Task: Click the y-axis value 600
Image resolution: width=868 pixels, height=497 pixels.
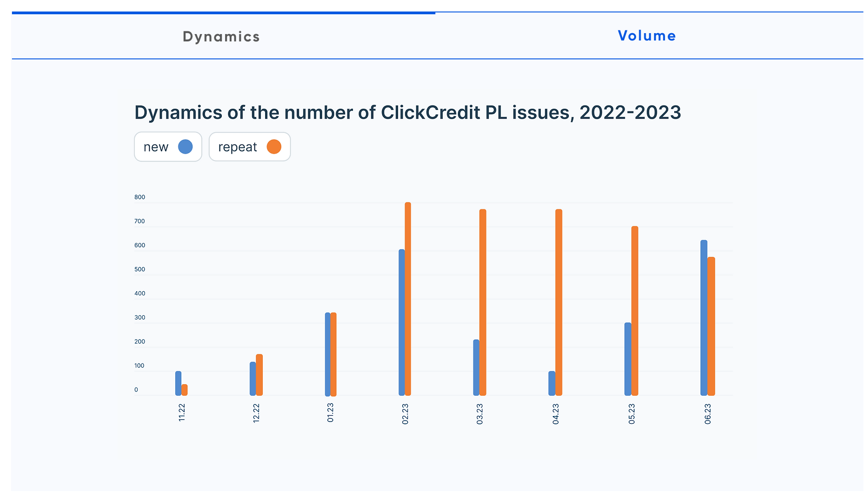Action: click(139, 245)
